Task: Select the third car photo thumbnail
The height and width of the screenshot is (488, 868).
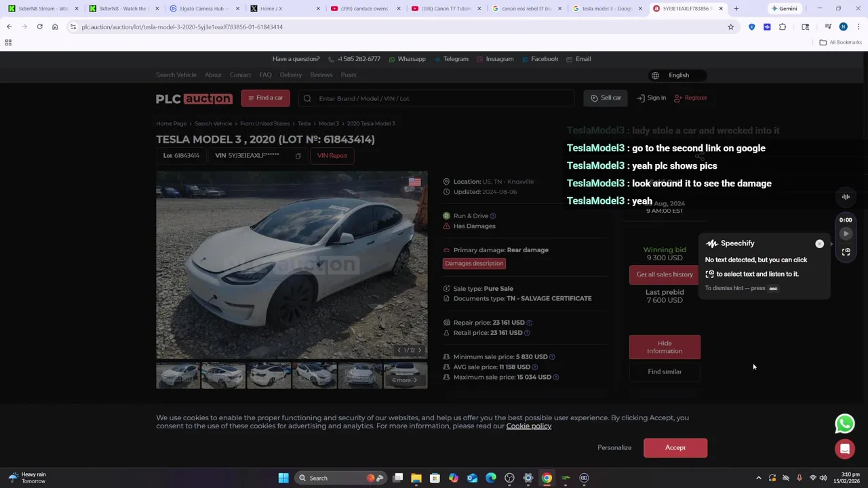Action: click(x=269, y=375)
